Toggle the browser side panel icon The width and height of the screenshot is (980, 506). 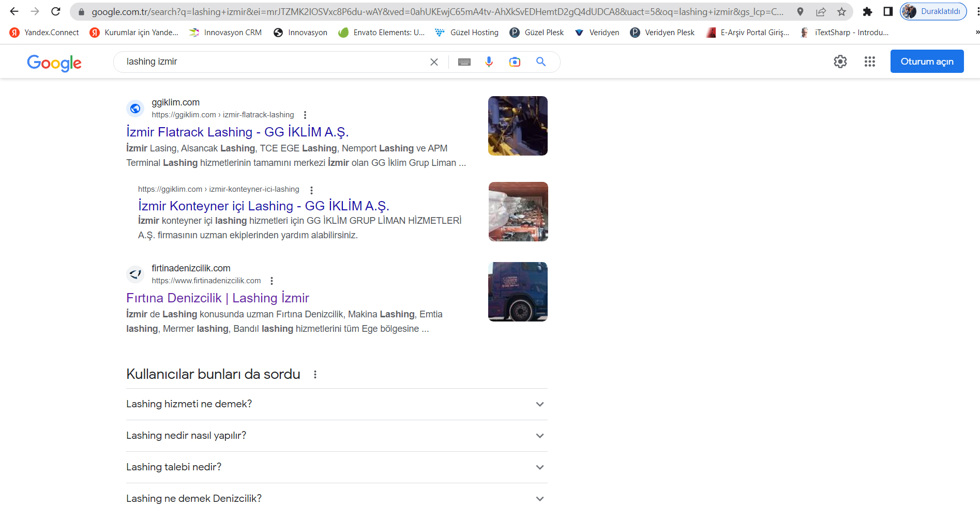click(x=888, y=11)
